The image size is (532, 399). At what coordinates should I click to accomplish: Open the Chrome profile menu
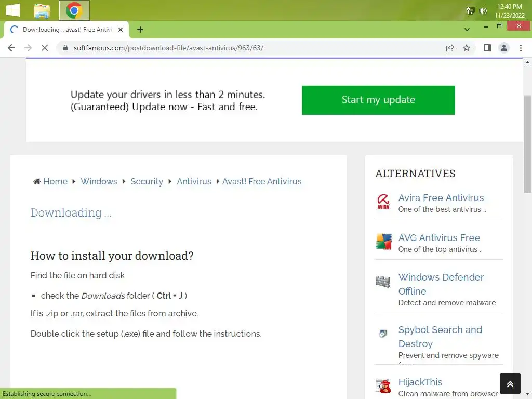pyautogui.click(x=504, y=48)
